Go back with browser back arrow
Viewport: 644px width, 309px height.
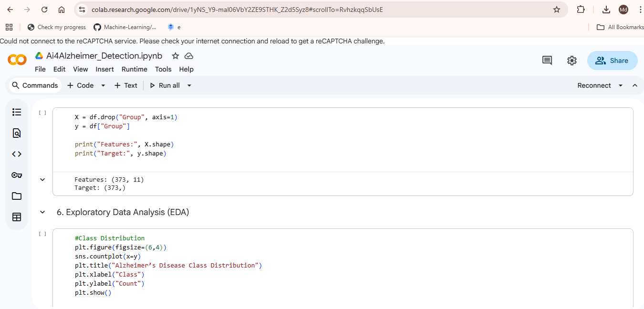(x=10, y=10)
